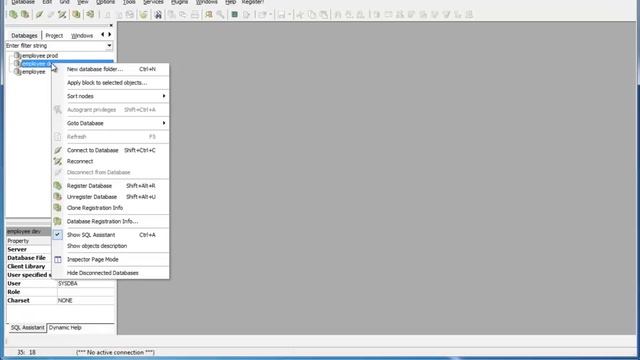The width and height of the screenshot is (640, 360).
Task: Click the Clone Registration Info menu icon
Action: [x=58, y=208]
